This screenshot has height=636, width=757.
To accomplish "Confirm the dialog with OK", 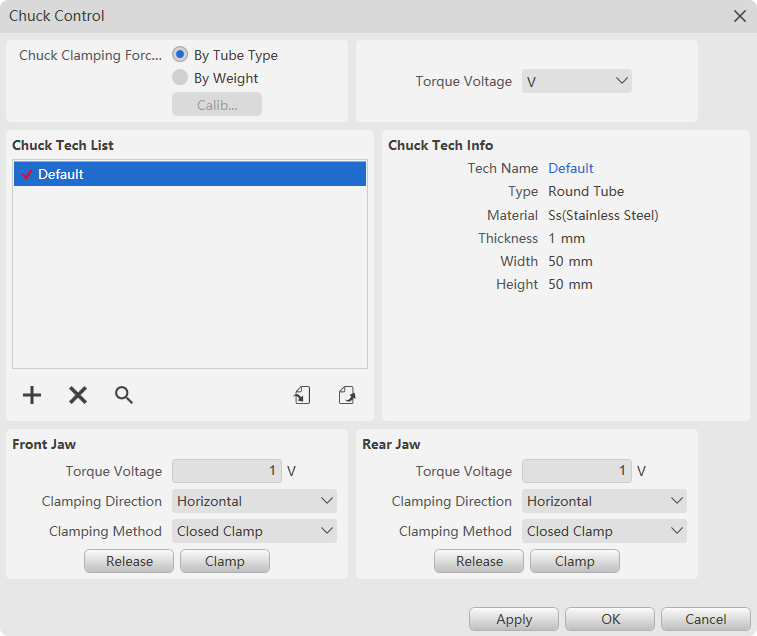I will click(610, 619).
